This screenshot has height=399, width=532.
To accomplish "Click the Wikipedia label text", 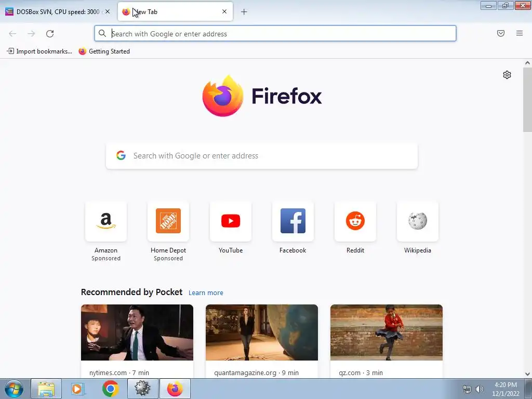I will point(418,250).
